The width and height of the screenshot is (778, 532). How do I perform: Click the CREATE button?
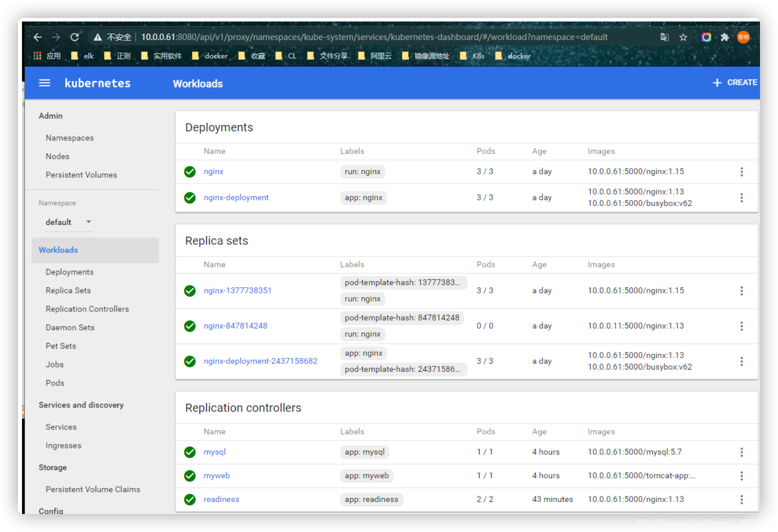[734, 82]
